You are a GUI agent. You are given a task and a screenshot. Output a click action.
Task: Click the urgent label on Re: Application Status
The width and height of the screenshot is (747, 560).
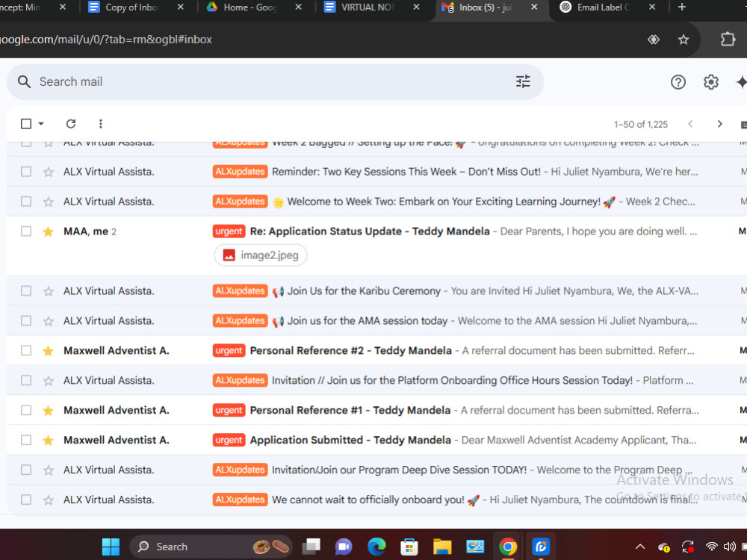229,231
